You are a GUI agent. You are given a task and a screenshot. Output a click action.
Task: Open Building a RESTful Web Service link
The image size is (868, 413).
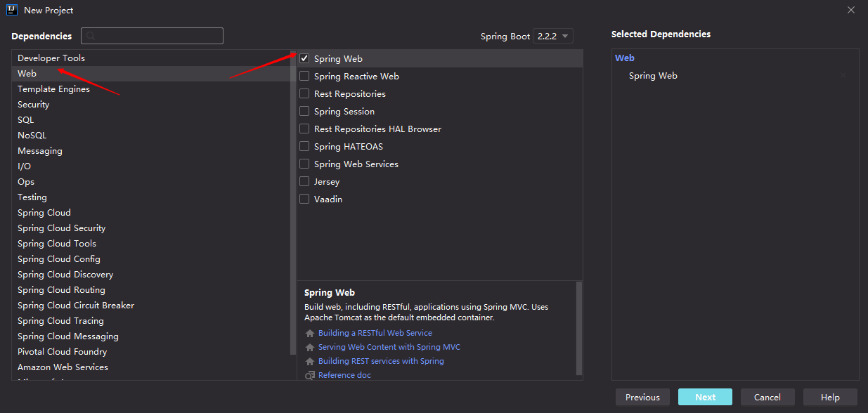click(375, 333)
